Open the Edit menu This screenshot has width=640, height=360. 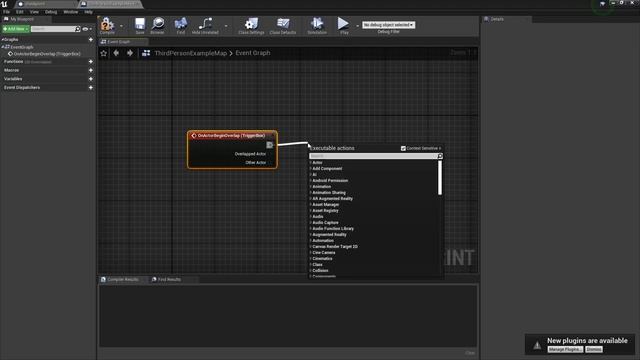20,12
